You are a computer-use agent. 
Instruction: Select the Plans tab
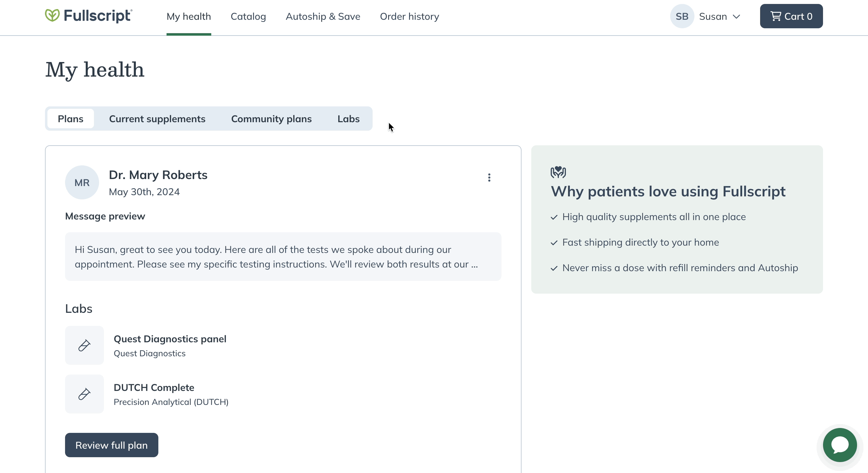pyautogui.click(x=71, y=119)
